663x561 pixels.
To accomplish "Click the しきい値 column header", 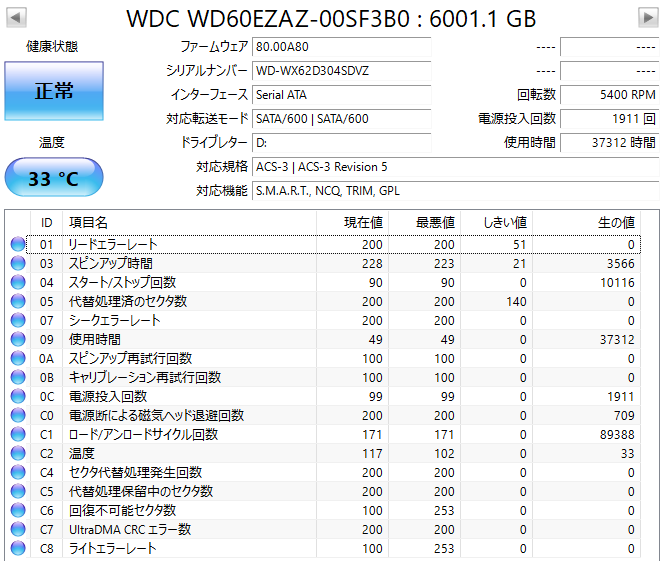I will tap(496, 222).
